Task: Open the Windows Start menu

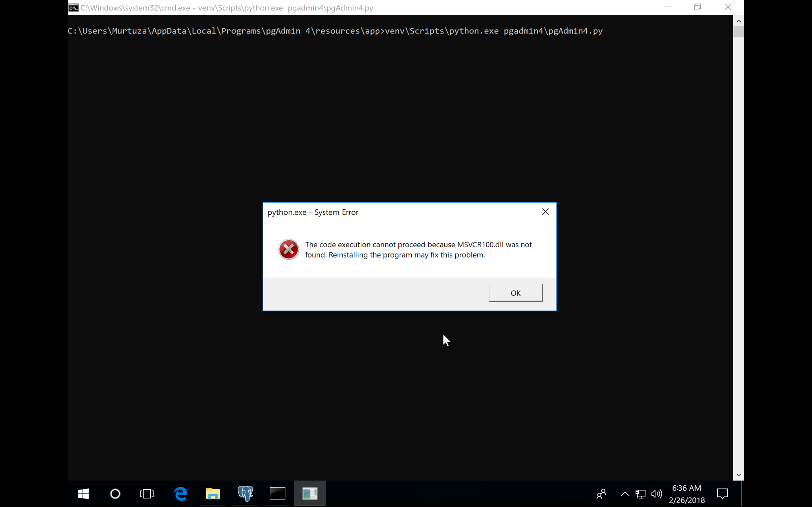Action: coord(83,493)
